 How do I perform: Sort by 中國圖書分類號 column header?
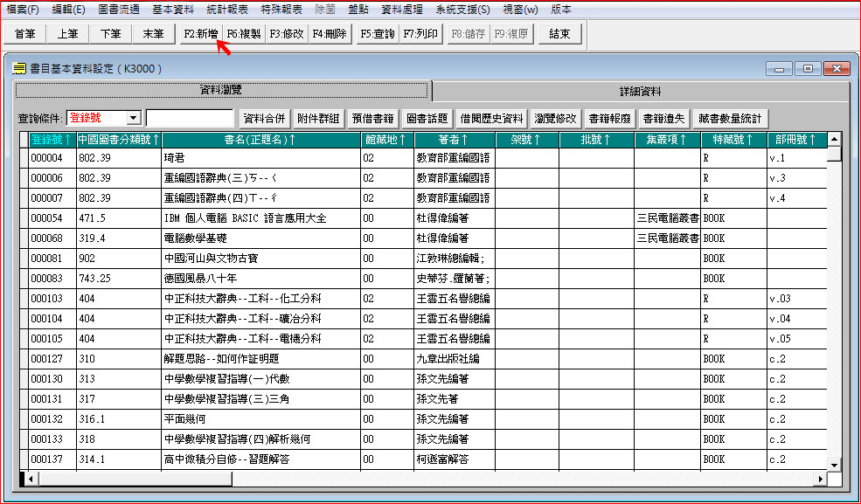click(x=119, y=140)
